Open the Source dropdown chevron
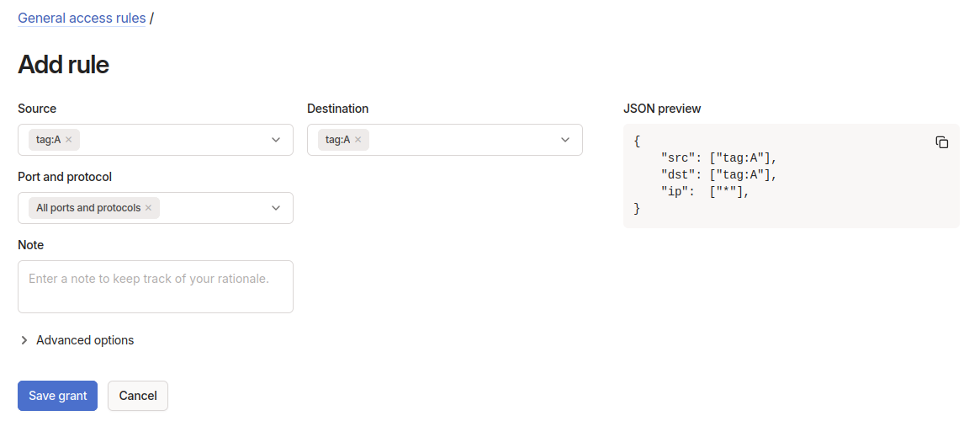 coord(276,140)
